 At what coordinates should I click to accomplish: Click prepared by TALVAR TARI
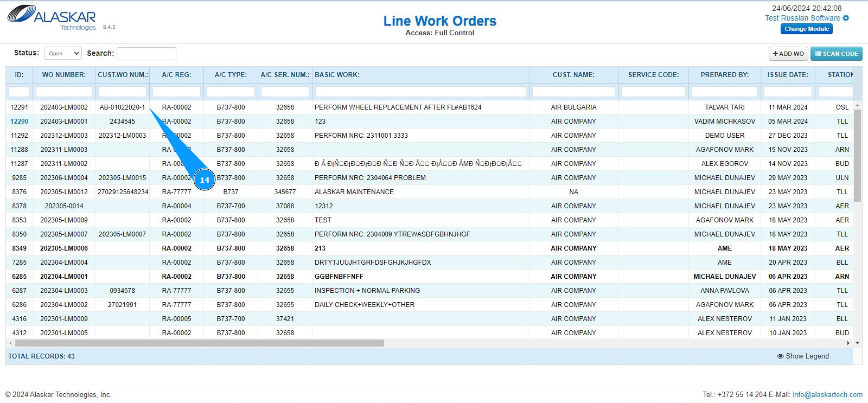(725, 107)
